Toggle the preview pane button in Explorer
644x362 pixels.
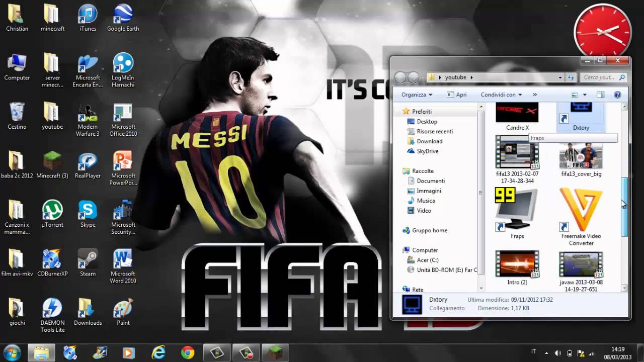pos(600,95)
